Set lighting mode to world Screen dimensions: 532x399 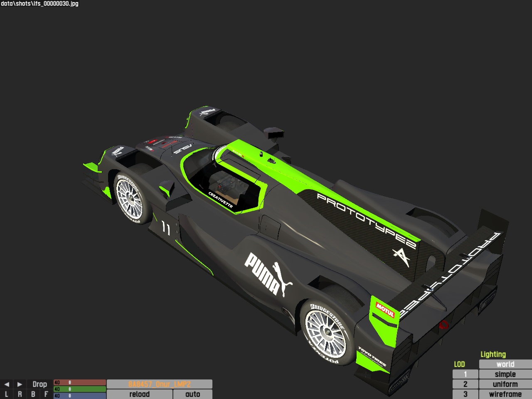505,364
